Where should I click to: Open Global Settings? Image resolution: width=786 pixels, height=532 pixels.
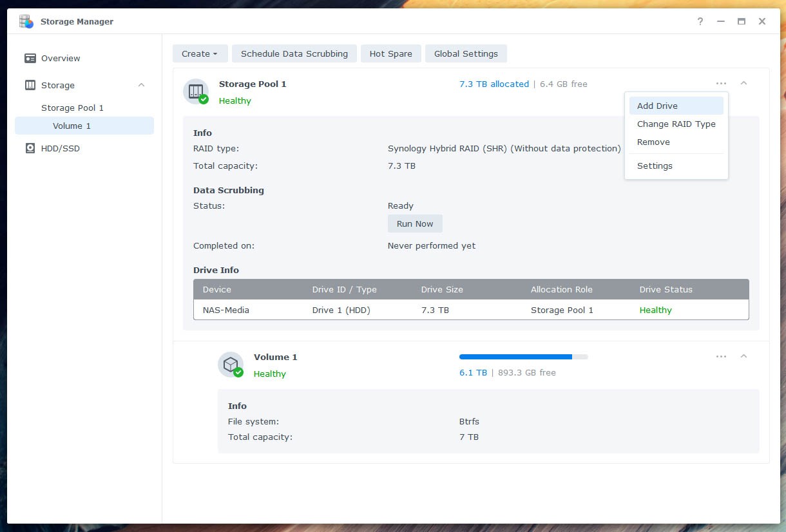466,53
